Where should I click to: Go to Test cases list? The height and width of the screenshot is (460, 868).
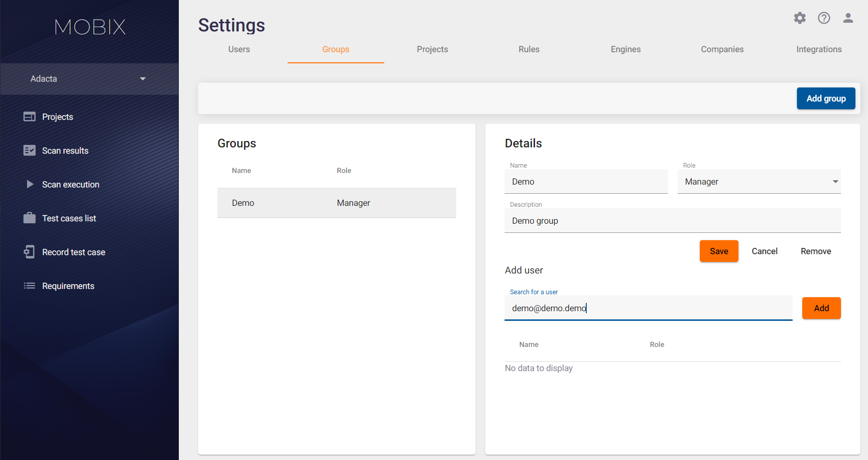click(x=69, y=218)
